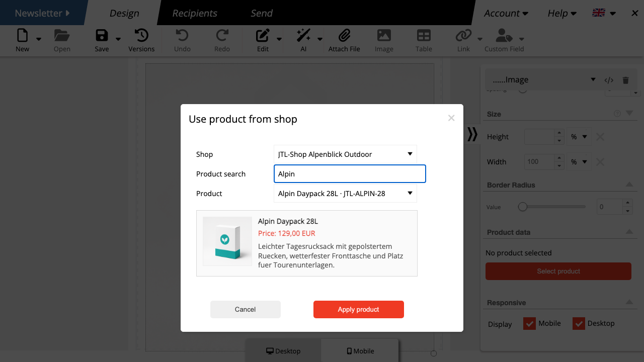Collapse the Size section
The width and height of the screenshot is (644, 362).
click(x=629, y=114)
